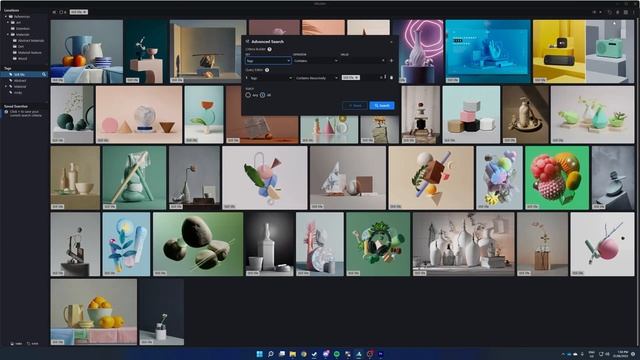Expand the Art folder under References
The width and height of the screenshot is (640, 360).
coord(8,23)
